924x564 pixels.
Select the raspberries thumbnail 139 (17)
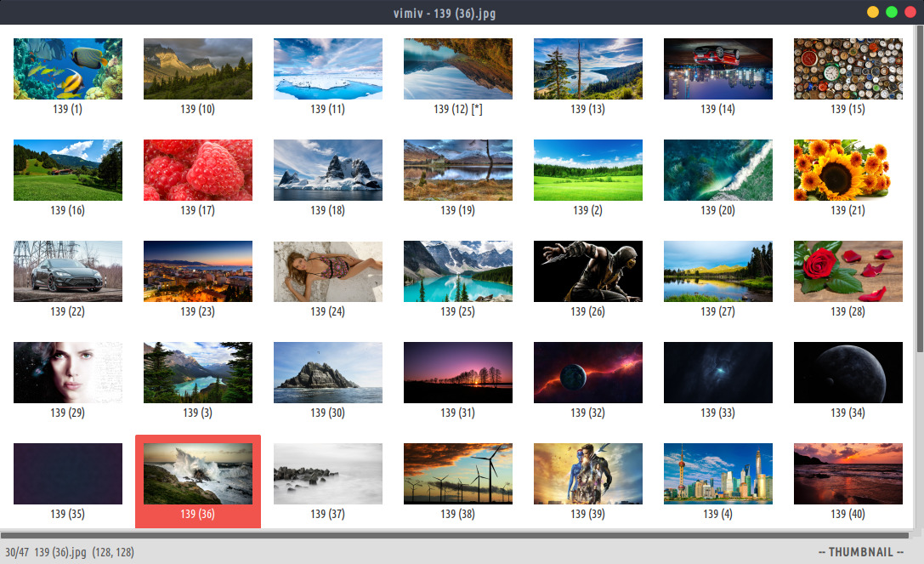tap(198, 170)
